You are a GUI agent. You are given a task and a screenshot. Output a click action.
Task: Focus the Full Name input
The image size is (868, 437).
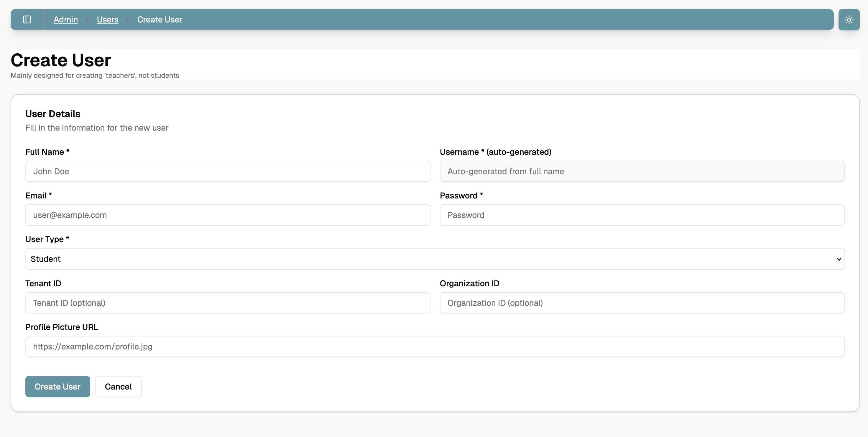point(228,171)
